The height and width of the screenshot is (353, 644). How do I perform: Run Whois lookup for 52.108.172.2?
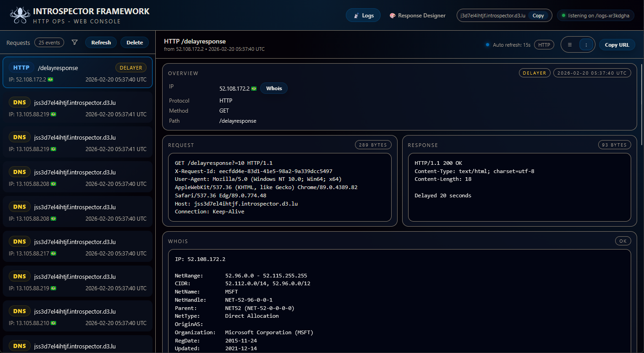[274, 88]
